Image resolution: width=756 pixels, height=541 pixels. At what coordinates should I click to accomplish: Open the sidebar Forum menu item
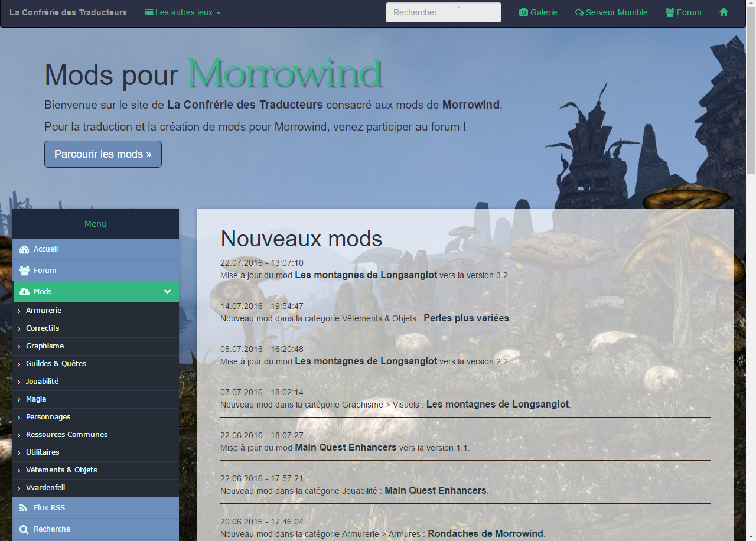click(45, 270)
